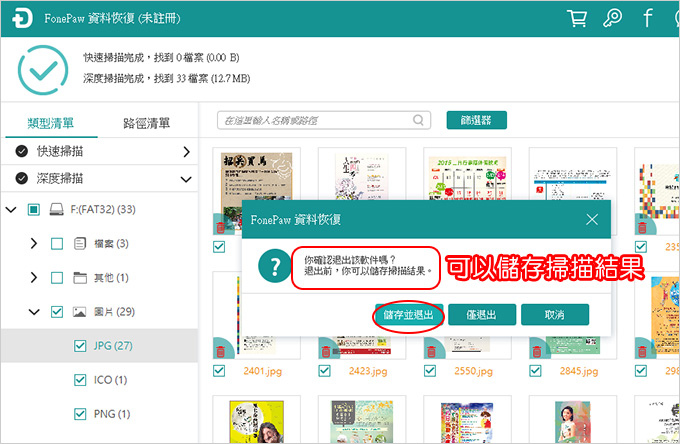Click trash icon on 2845.jpg thumbnail
680x444 pixels.
pos(536,351)
